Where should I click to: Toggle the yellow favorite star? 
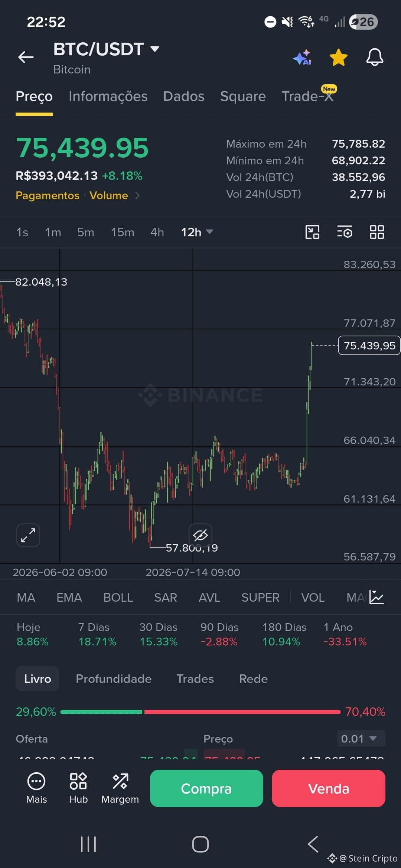click(339, 57)
